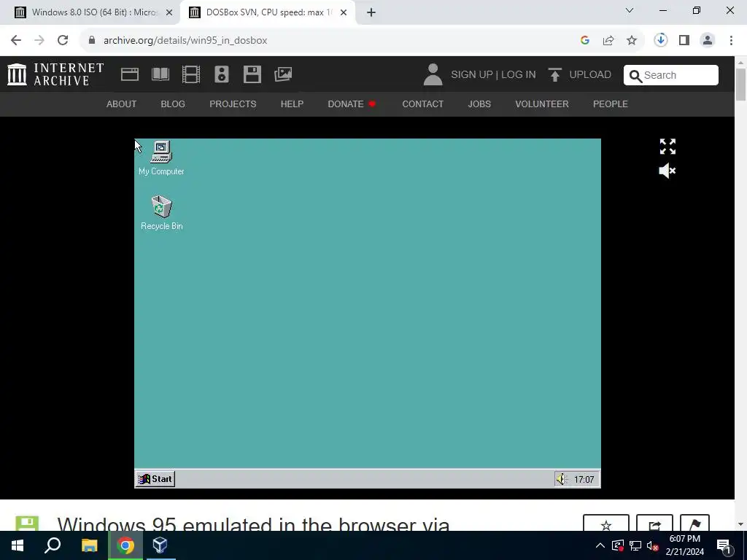Open the JOBS link
Viewport: 747px width, 560px height.
tap(479, 104)
